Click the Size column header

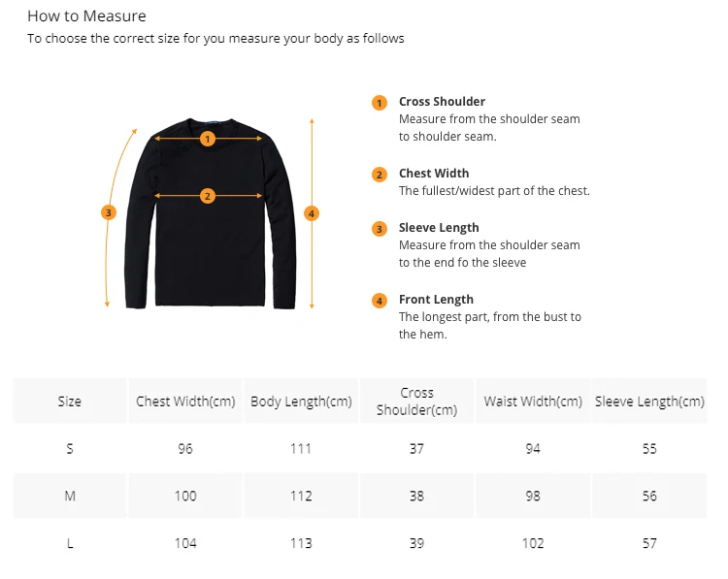70,402
